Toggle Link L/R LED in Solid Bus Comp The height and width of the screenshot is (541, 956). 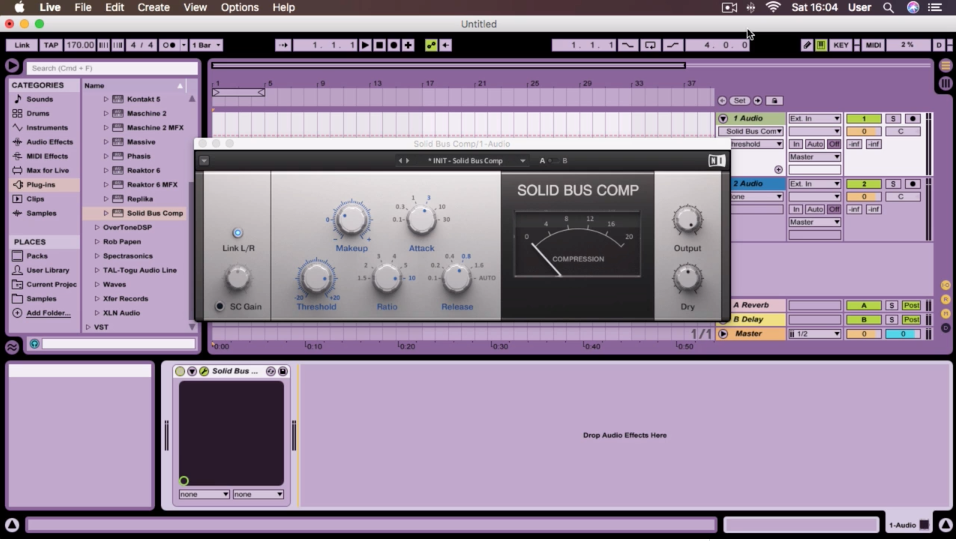238,232
